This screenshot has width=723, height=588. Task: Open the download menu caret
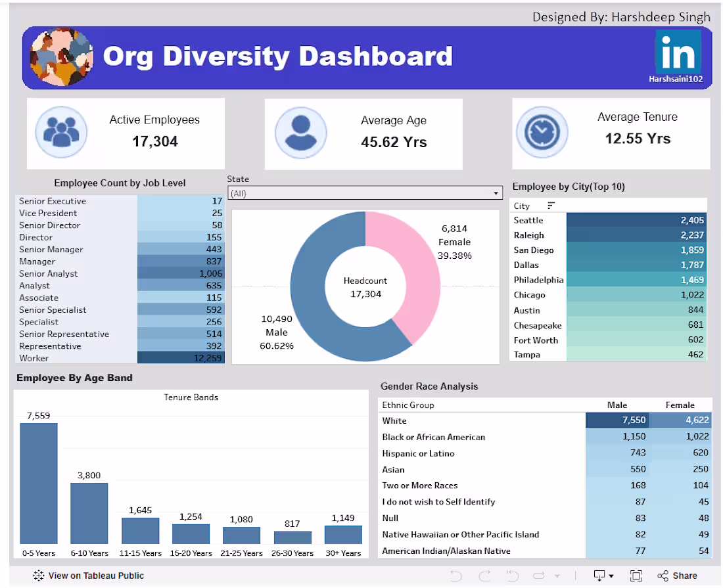click(x=611, y=576)
